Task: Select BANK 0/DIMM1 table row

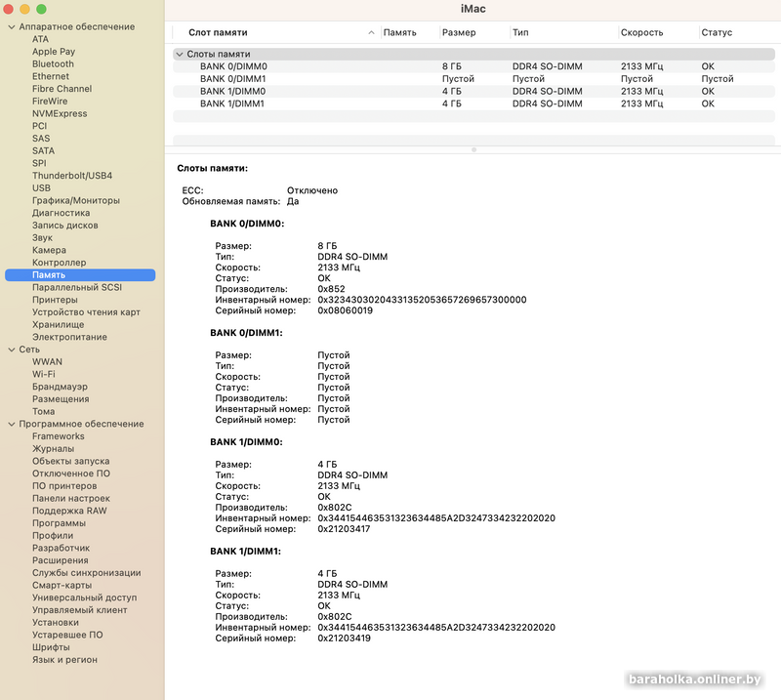Action: [x=473, y=79]
